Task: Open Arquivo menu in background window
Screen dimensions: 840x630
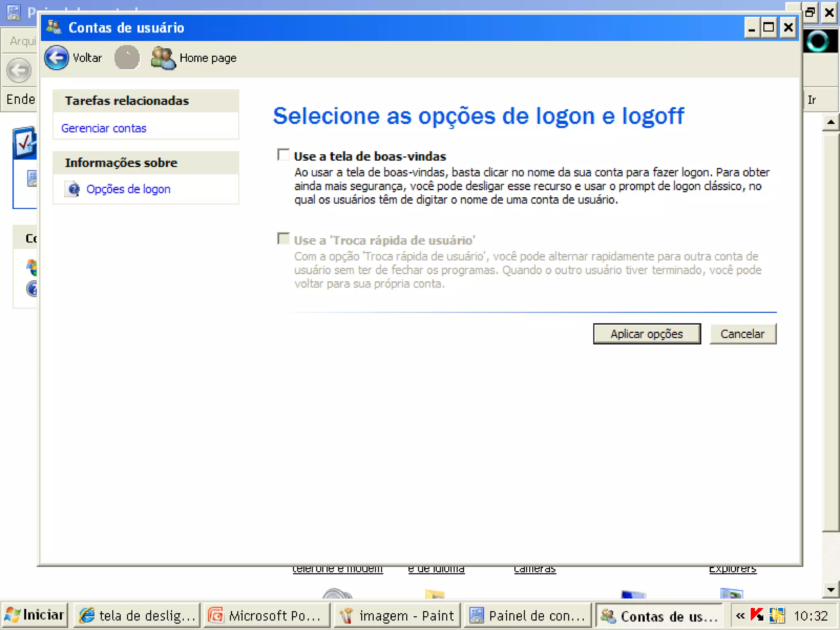Action: (23, 41)
